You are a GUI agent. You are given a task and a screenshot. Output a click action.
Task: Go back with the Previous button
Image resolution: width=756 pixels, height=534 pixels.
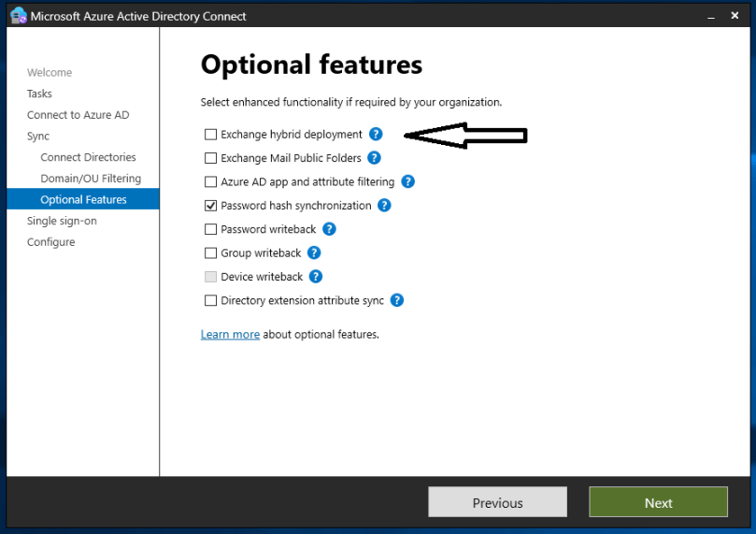click(x=497, y=502)
